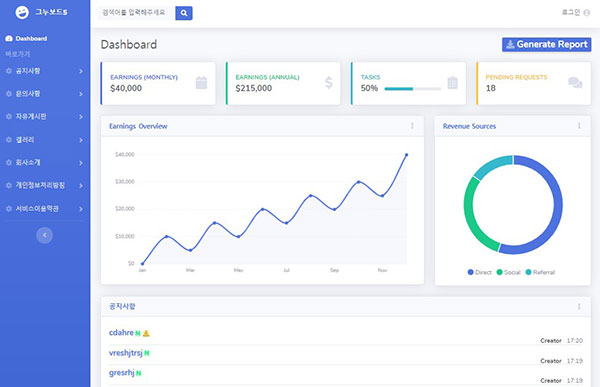
Task: Expand the 자유게시판 sidebar chevron
Action: coord(81,117)
